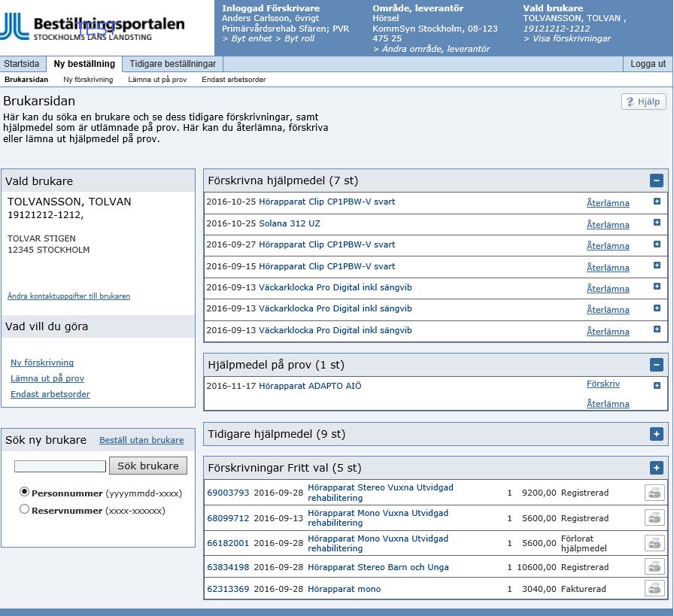
Task: Expand the Tidigare hjälpmedel section
Action: tap(657, 434)
